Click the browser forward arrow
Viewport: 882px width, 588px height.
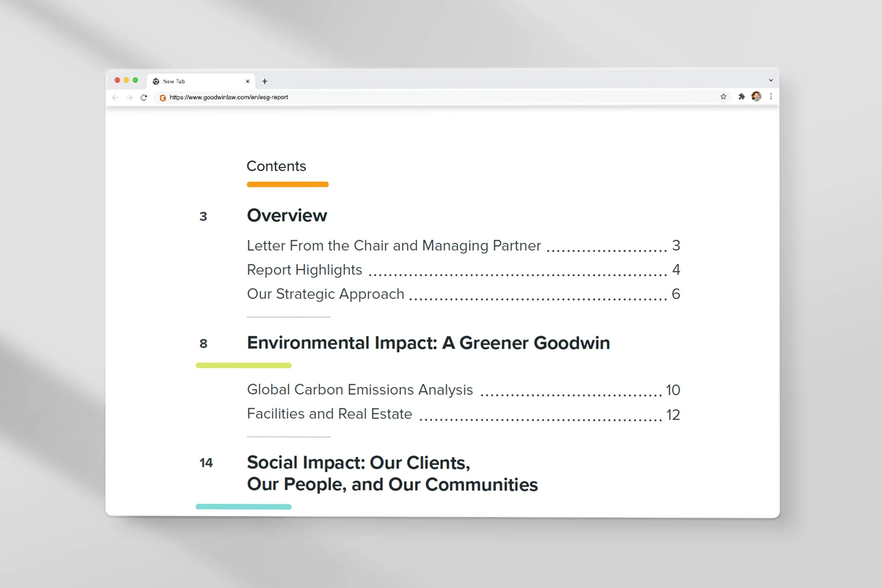click(129, 97)
